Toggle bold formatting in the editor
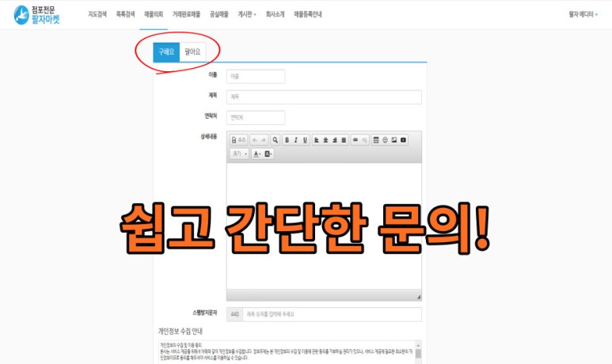Viewport: 612px width, 364px height. click(287, 140)
